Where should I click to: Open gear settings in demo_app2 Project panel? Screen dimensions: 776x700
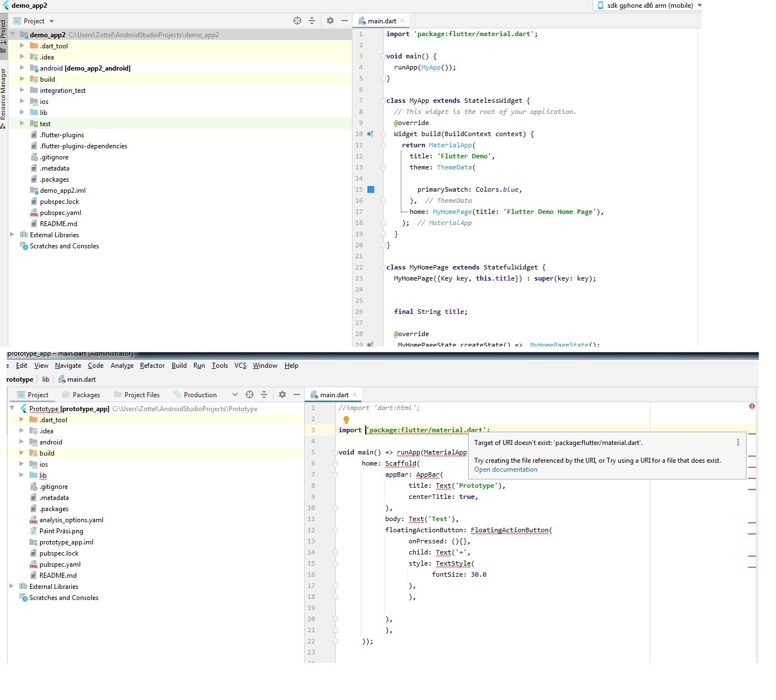(330, 21)
